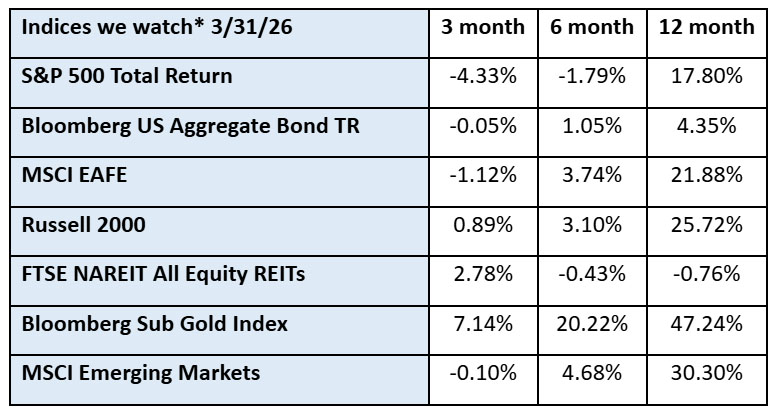This screenshot has height=418, width=782.
Task: Select the Bloomberg Aggregate Bond 6 month value 1.05%
Action: [592, 126]
